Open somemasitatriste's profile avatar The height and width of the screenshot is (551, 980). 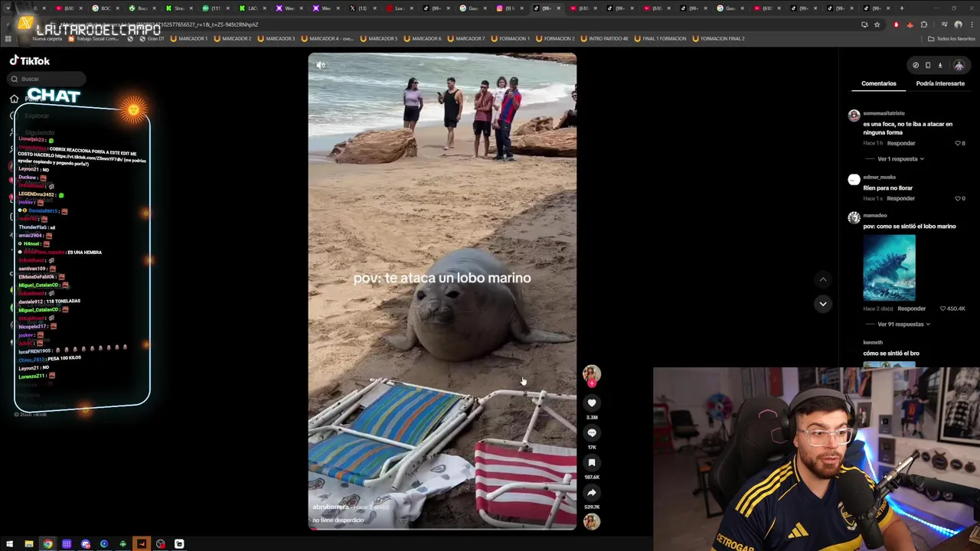(x=854, y=116)
